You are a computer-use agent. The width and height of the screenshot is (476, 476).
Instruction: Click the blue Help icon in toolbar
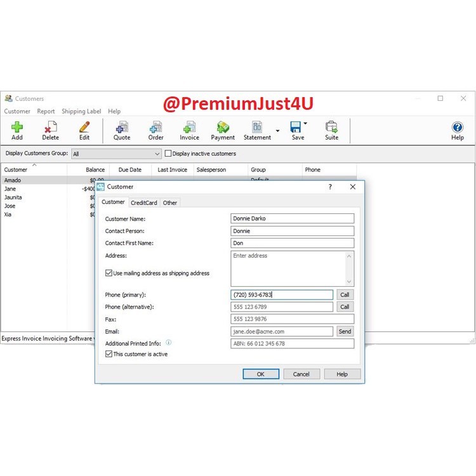click(457, 130)
